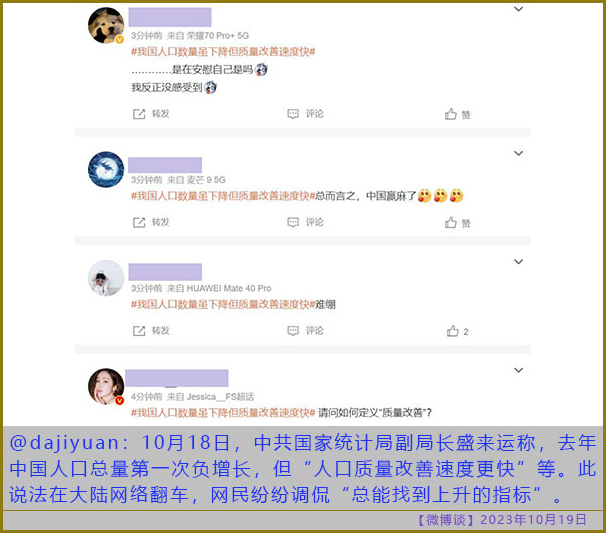View the woman avatar with red V badge
Image resolution: width=606 pixels, height=533 pixels.
point(106,386)
